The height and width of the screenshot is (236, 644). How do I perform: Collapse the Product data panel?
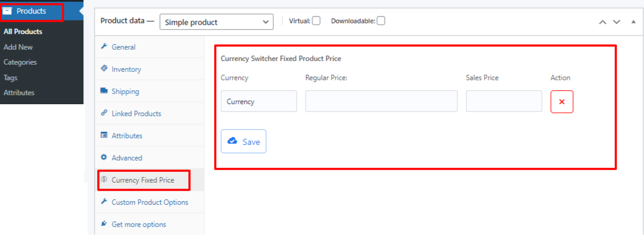coord(633,22)
